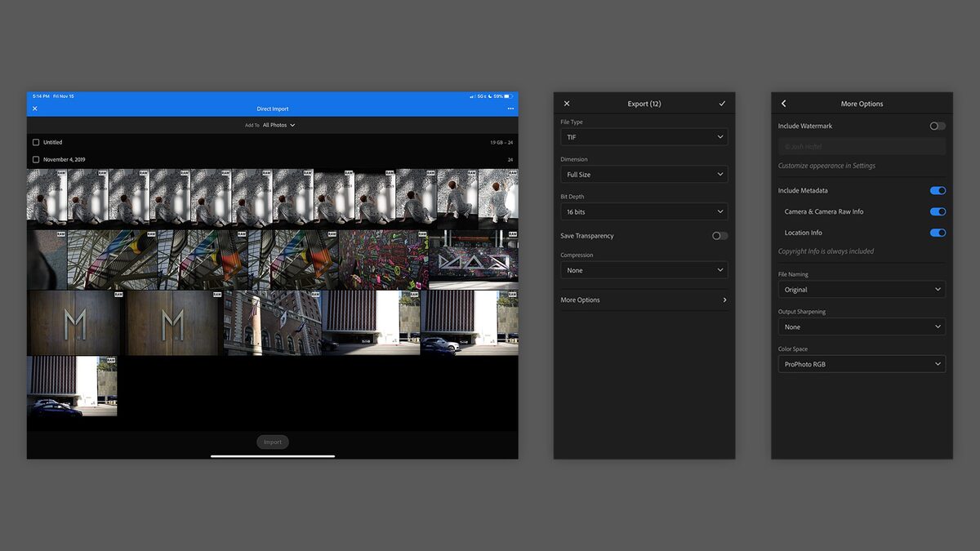Click the 1.9 GB – 24 size text
The image size is (980, 551).
[x=501, y=142]
